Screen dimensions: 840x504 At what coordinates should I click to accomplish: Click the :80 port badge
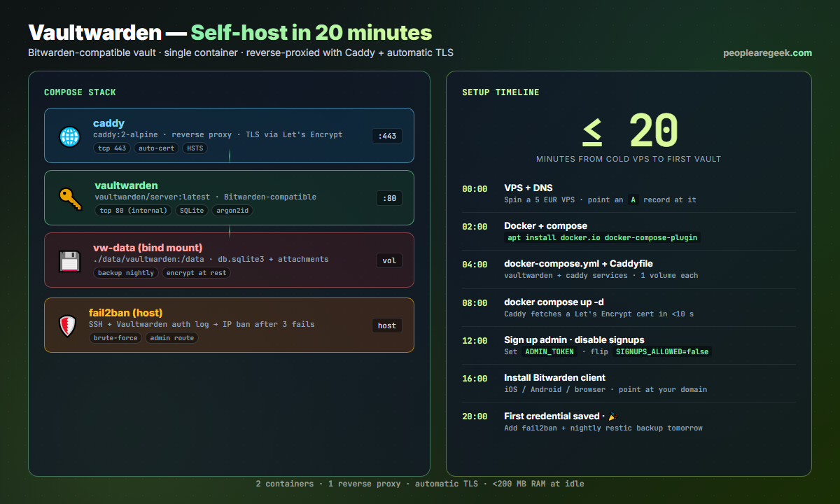pos(389,198)
